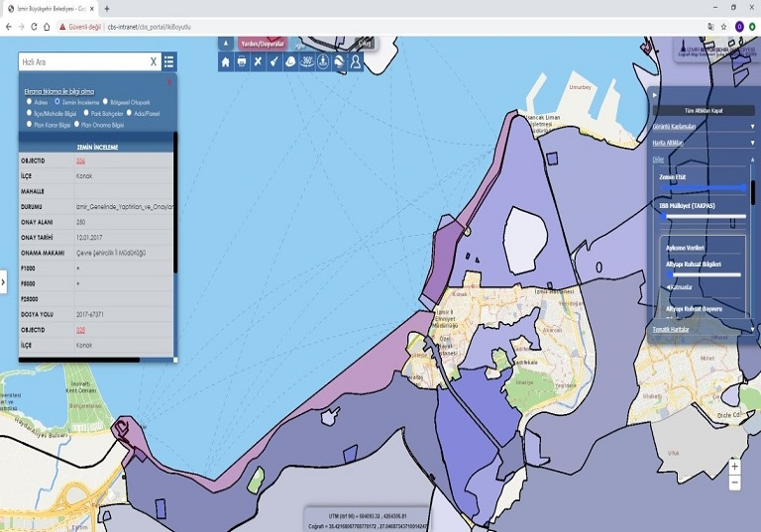Collapse the toolbar using the up-arrow tab

(225, 44)
